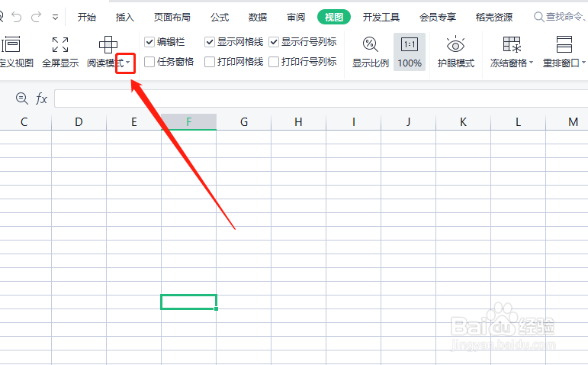The width and height of the screenshot is (588, 365).
Task: Uncheck the 显示网格线 checkbox
Action: click(210, 42)
